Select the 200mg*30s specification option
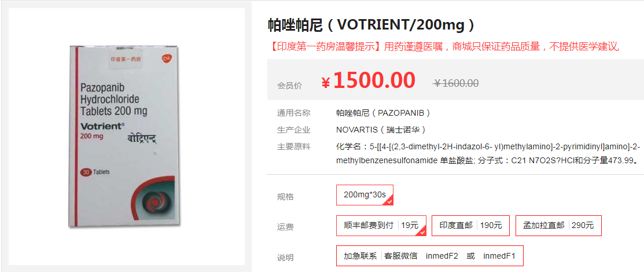The width and height of the screenshot is (644, 272). [x=364, y=195]
